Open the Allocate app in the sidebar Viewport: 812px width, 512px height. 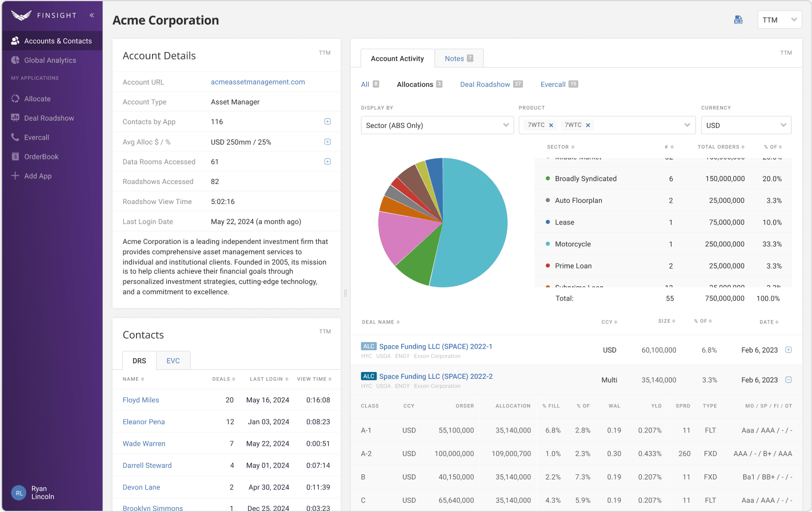coord(37,99)
